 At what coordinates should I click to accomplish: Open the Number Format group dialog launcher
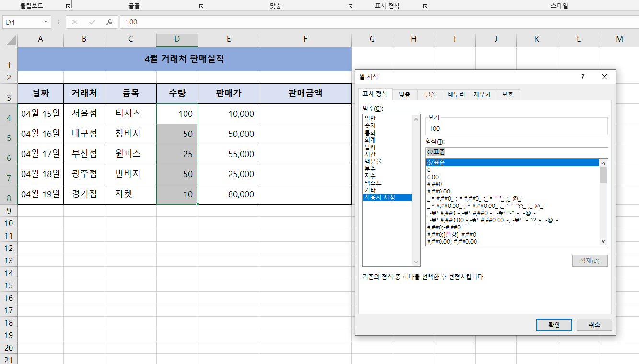tap(425, 6)
